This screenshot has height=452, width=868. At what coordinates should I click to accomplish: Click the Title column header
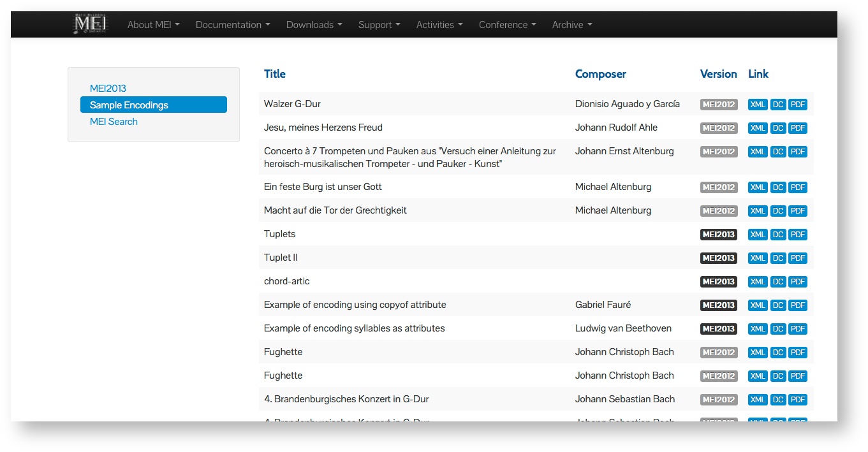point(274,74)
